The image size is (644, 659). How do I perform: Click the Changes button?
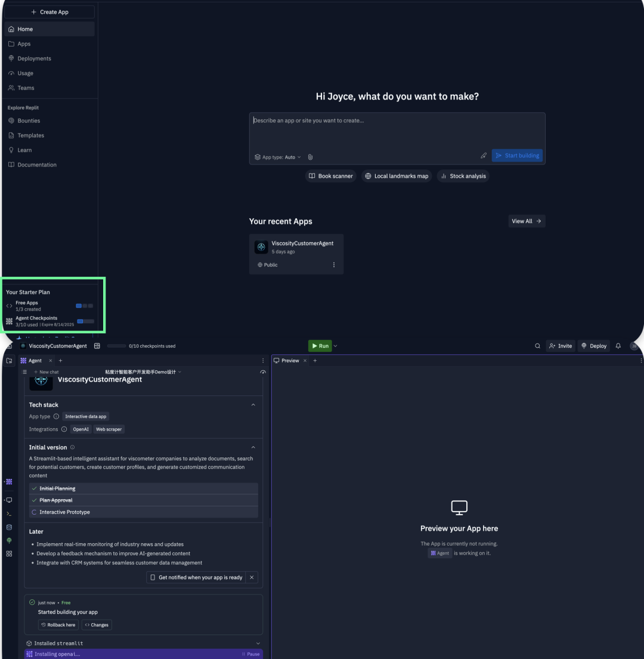click(x=97, y=625)
